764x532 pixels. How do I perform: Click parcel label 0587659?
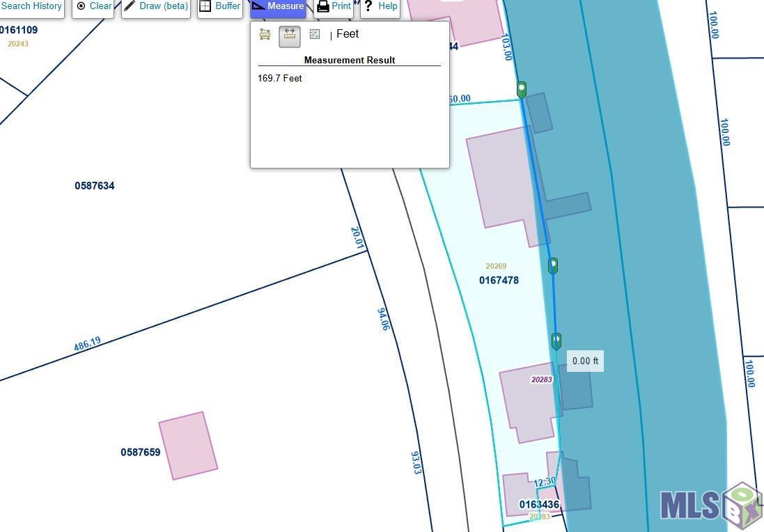pyautogui.click(x=140, y=452)
